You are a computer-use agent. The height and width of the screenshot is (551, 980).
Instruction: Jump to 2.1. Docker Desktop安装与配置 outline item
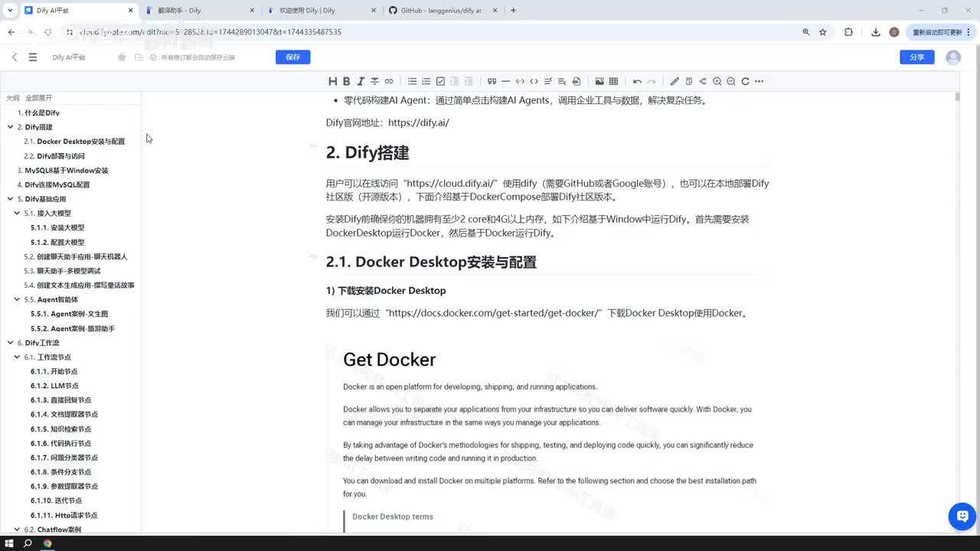click(x=74, y=142)
